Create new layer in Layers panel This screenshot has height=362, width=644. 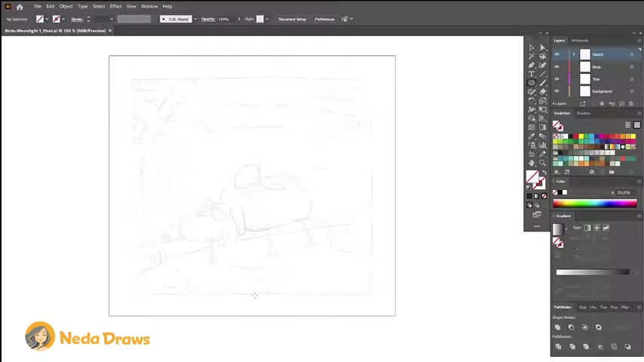pos(622,103)
